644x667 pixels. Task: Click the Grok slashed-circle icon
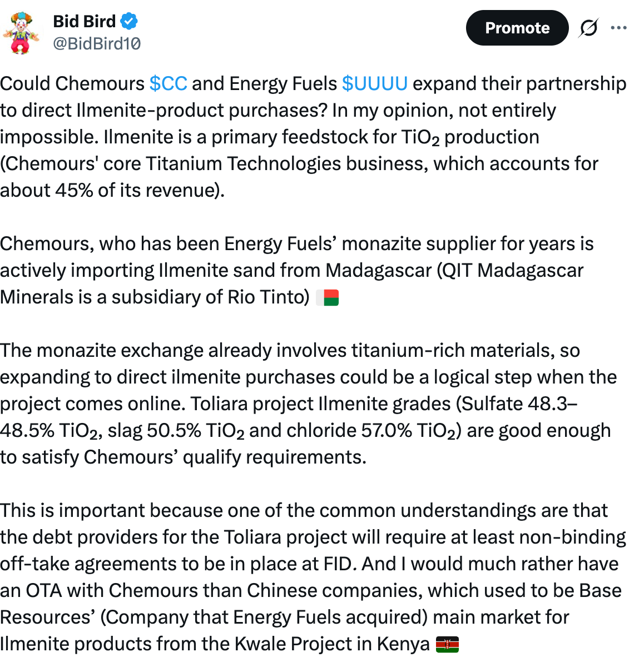pos(588,28)
